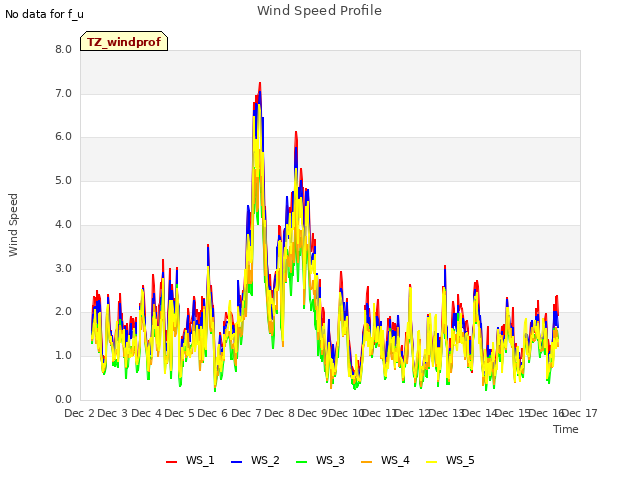Click the 4.0 y-axis tick label
The width and height of the screenshot is (640, 480).
pos(63,224)
